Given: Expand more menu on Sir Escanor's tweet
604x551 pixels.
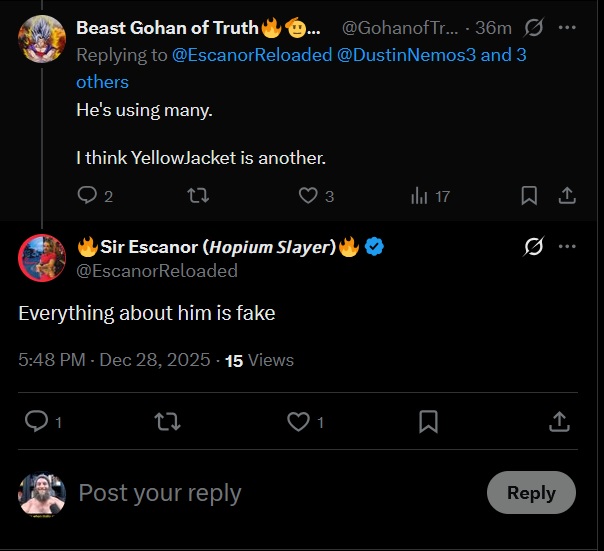Looking at the screenshot, I should 567,247.
